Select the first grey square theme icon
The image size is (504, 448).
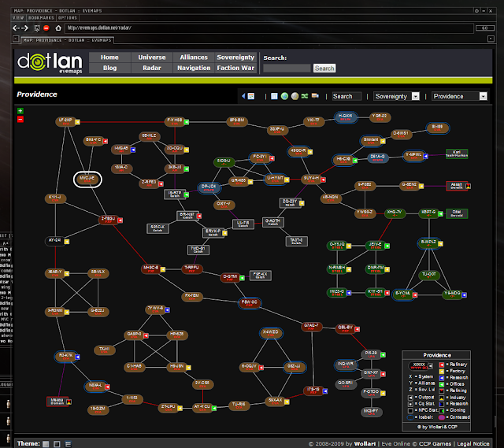(46, 444)
